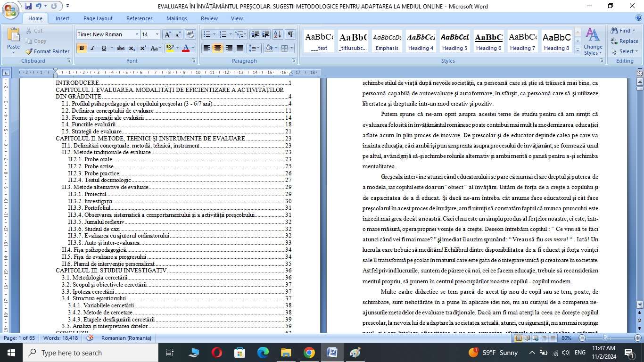Activate the Format Painter
Screen dimensions: 644x362
[x=47, y=51]
